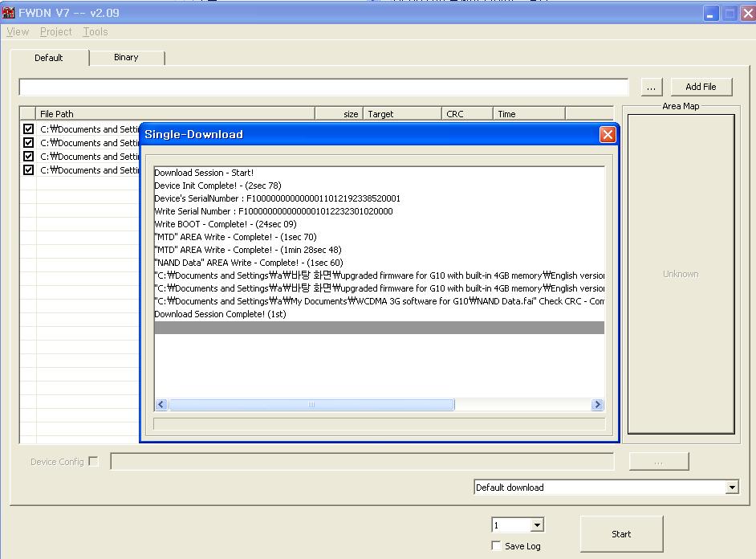Click the horizontal scrollbar thumb in log

coord(311,405)
